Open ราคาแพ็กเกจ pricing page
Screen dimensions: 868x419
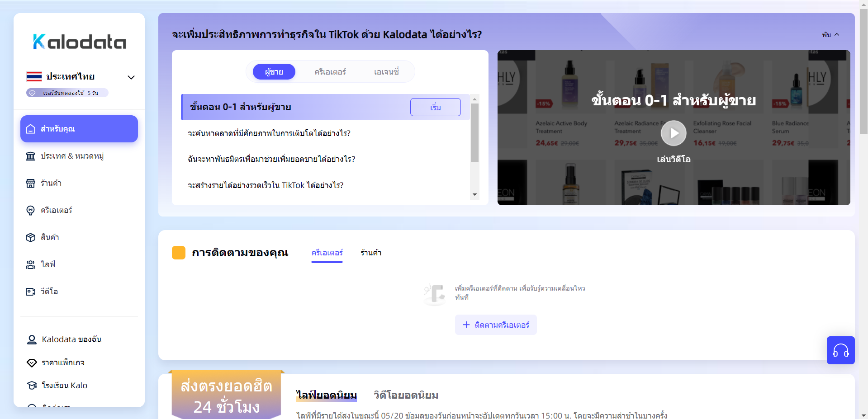(x=63, y=363)
